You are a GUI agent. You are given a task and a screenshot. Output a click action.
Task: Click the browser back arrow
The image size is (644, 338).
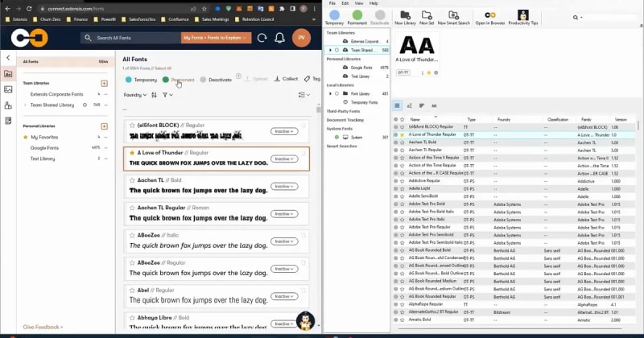click(x=8, y=8)
